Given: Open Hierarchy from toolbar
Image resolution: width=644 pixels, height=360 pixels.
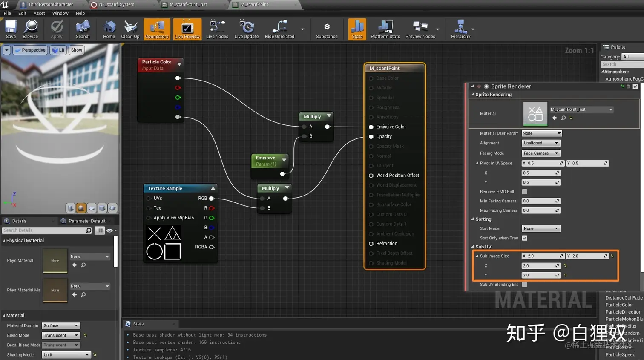Looking at the screenshot, I should point(460,29).
